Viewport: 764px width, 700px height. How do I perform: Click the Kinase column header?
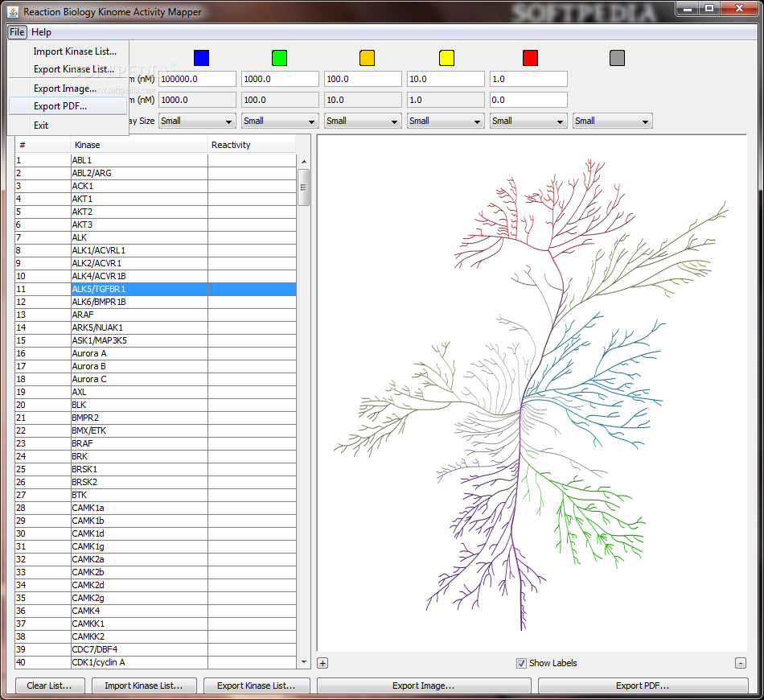click(139, 145)
